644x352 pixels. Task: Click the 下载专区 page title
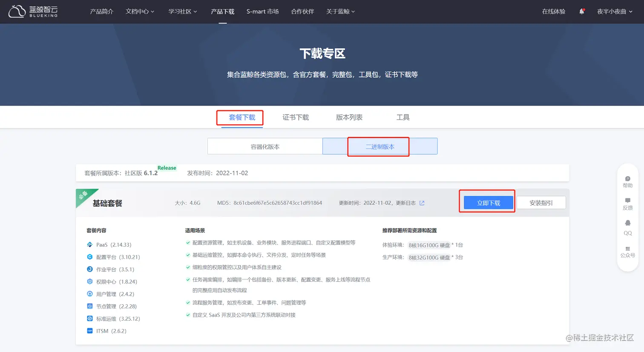click(x=322, y=54)
